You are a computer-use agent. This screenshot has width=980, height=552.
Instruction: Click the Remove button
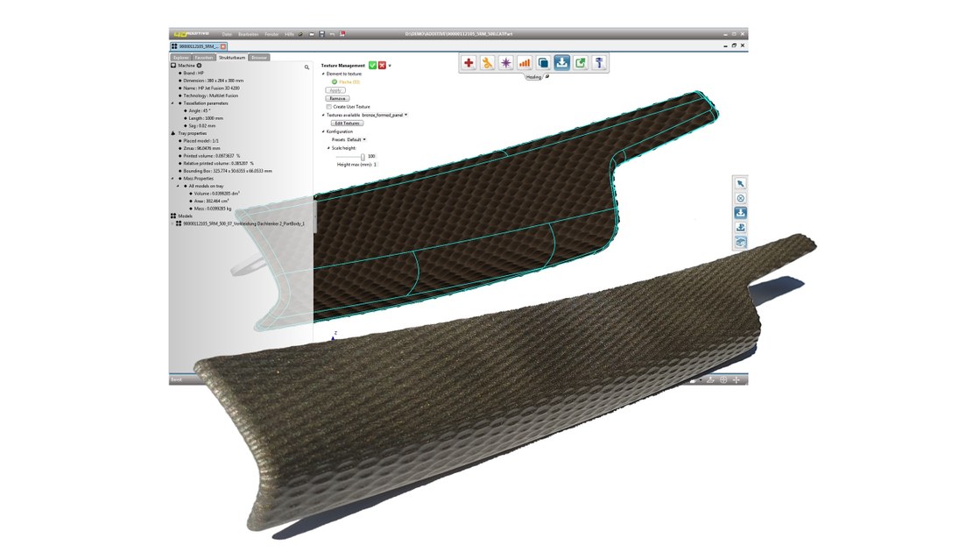point(337,99)
